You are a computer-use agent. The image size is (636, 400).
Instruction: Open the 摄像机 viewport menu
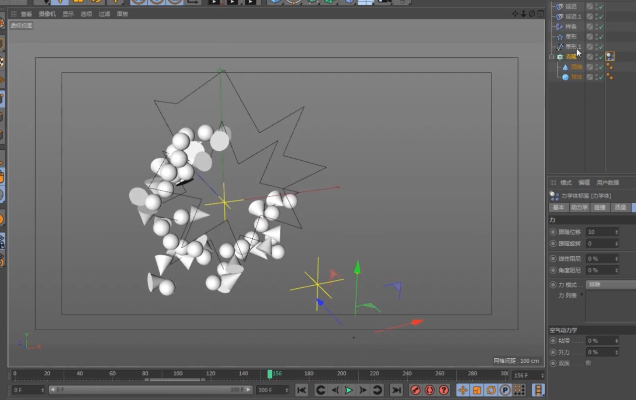[x=45, y=15]
